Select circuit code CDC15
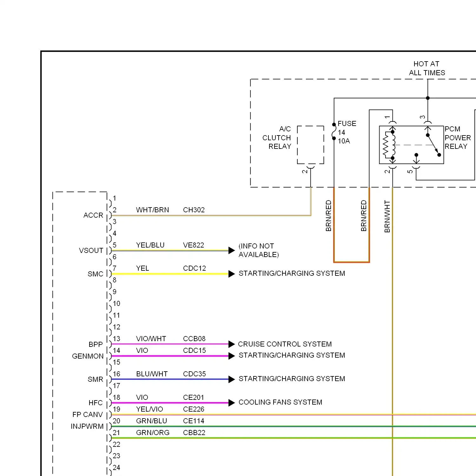476x476 pixels. tap(195, 350)
